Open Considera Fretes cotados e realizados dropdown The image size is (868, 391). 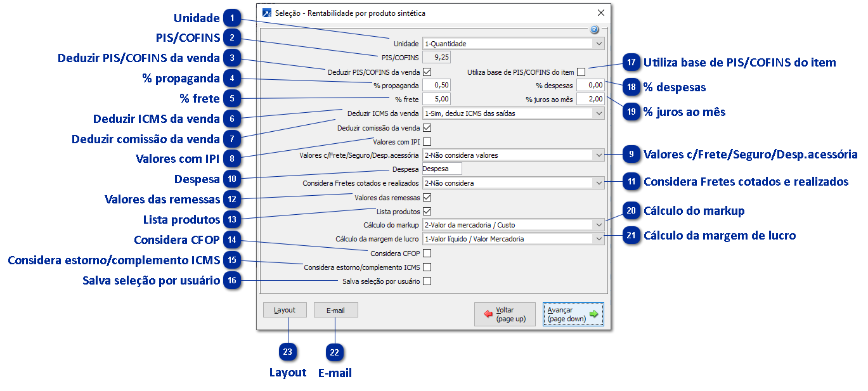513,183
